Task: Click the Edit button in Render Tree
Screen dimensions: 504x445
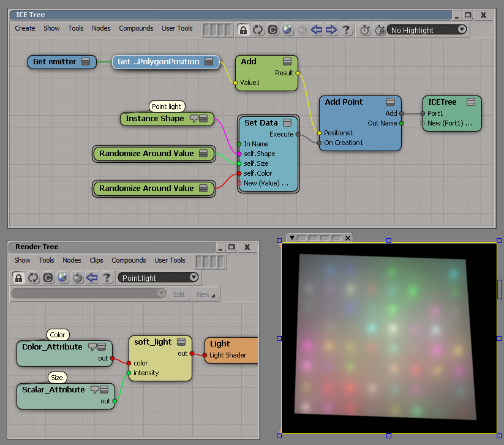Action: pyautogui.click(x=179, y=294)
